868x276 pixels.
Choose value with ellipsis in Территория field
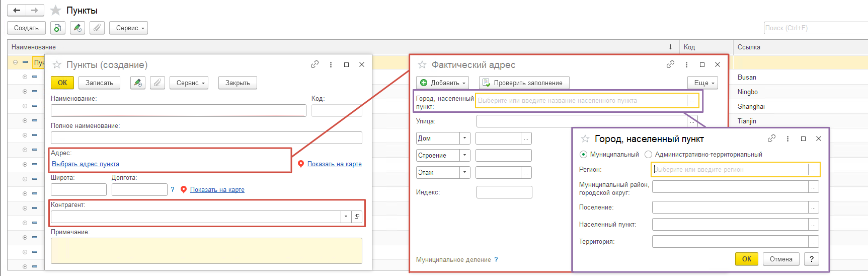pyautogui.click(x=813, y=241)
